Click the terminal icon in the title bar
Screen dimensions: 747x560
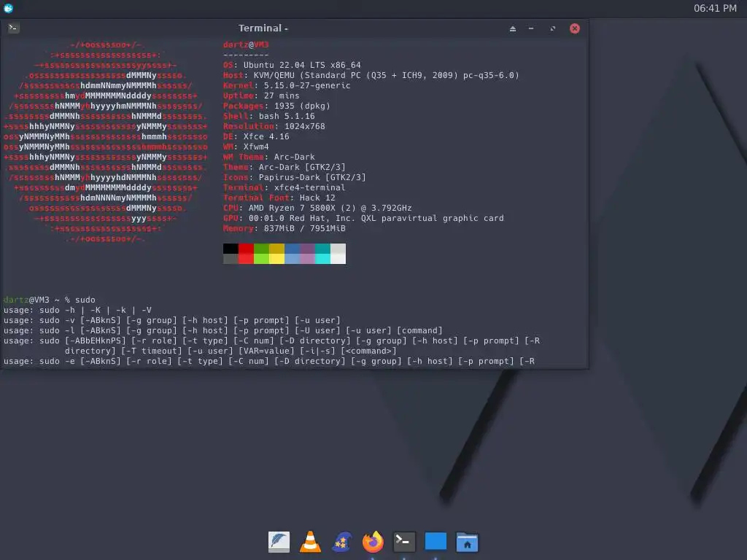click(13, 28)
